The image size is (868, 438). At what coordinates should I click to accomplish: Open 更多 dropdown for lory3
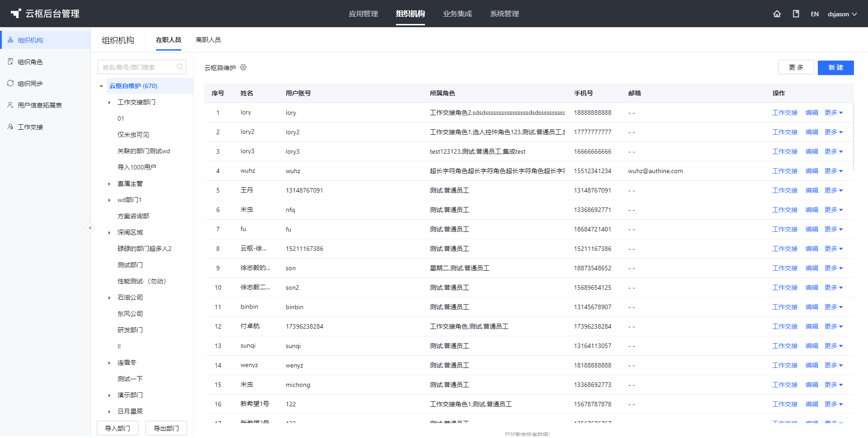coord(834,151)
